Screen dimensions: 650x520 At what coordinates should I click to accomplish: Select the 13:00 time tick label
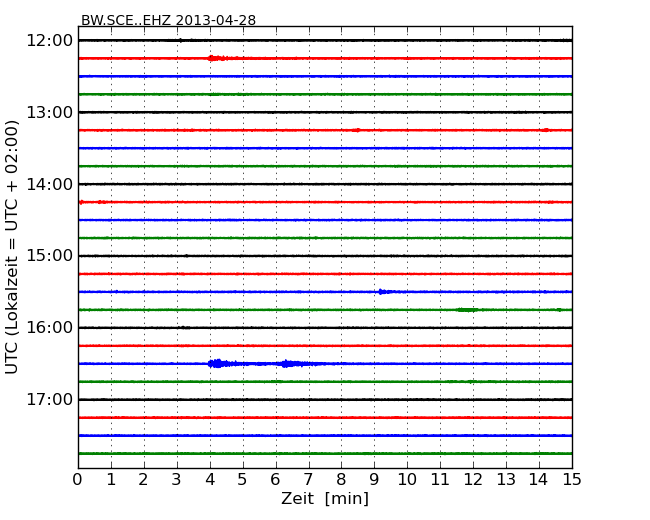tap(50, 112)
